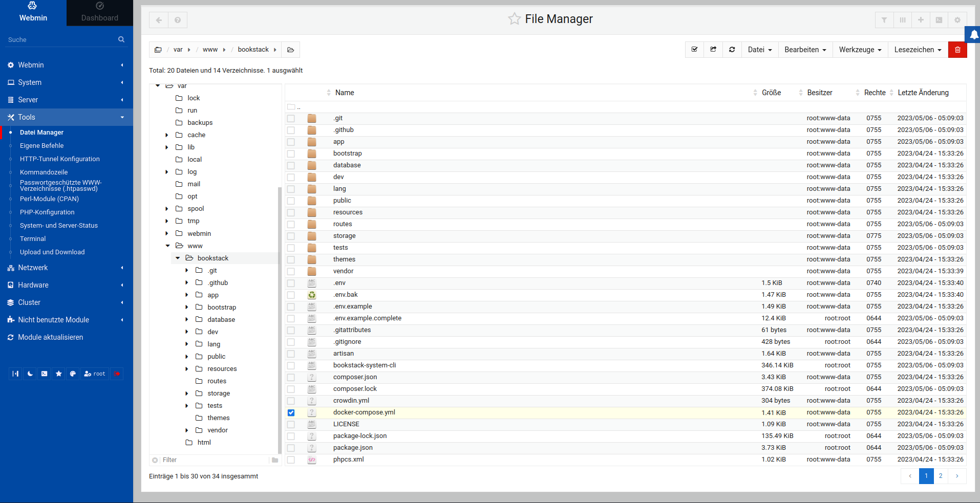Click the favorite star next to File Manager
The image size is (980, 503).
point(514,19)
